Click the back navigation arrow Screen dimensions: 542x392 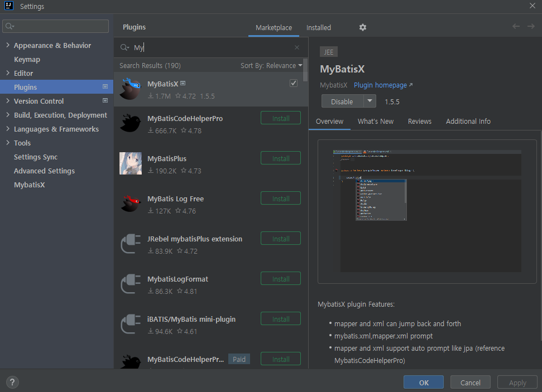coord(516,26)
